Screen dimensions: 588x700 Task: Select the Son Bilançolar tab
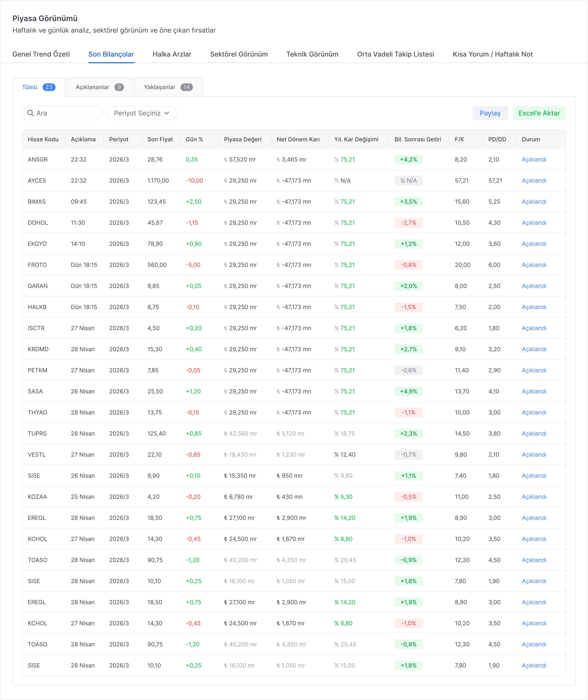click(x=111, y=54)
